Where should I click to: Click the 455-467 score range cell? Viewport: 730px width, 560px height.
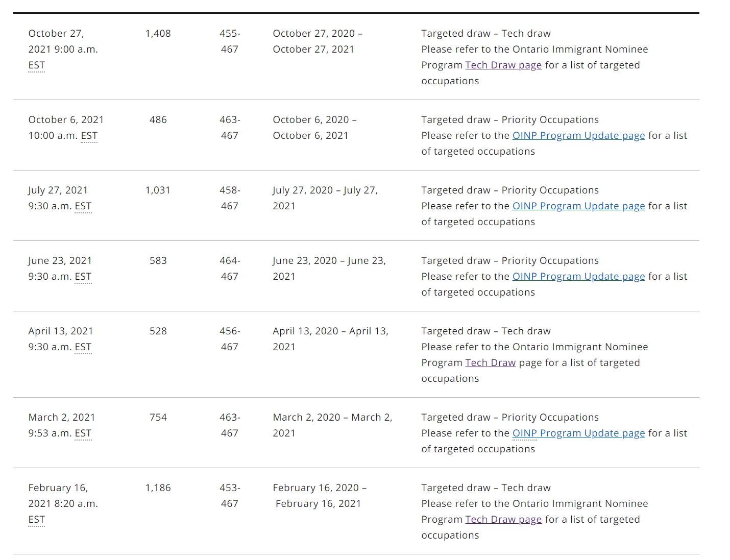point(230,41)
